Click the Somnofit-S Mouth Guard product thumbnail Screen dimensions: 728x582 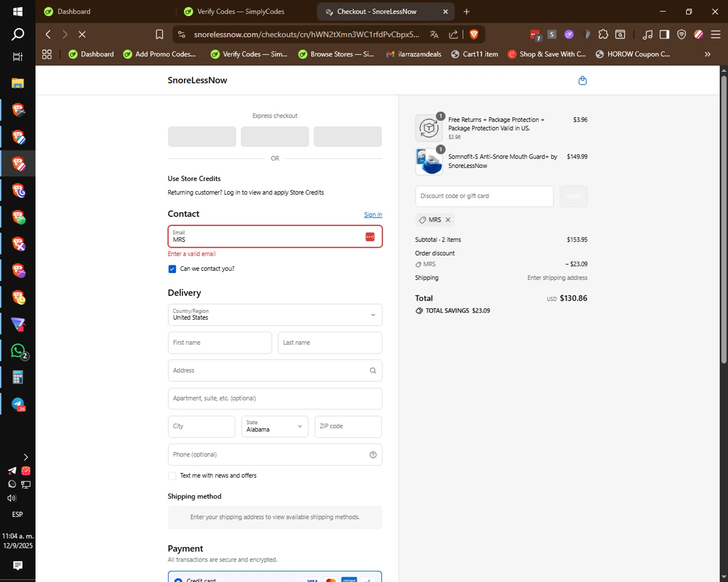[429, 162]
